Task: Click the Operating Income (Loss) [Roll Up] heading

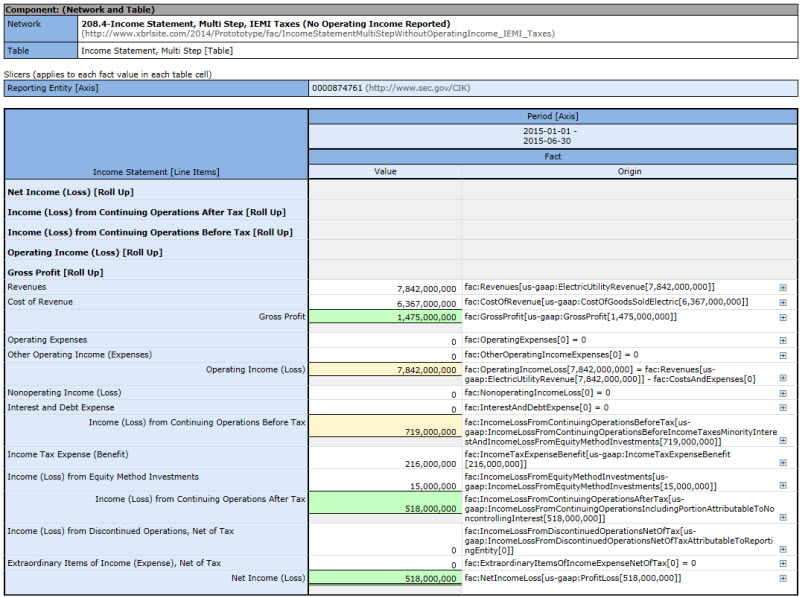Action: [x=85, y=253]
